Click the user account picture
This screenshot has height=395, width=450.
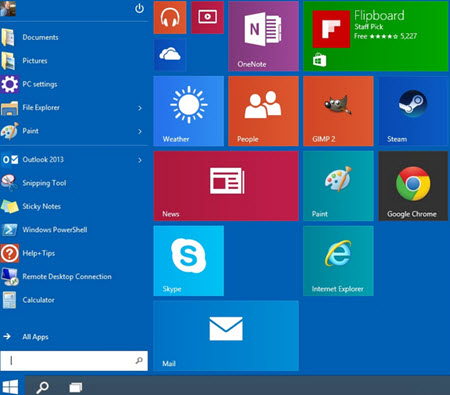pos(8,9)
